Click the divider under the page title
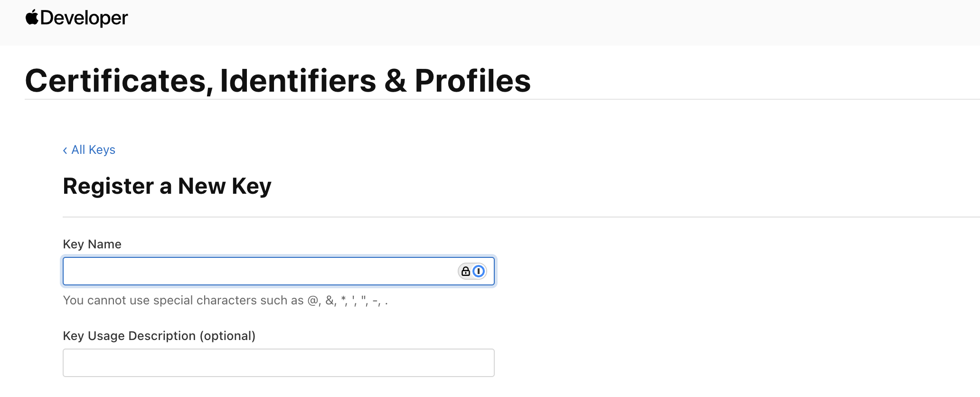Viewport: 980px width, 397px height. click(665, 99)
